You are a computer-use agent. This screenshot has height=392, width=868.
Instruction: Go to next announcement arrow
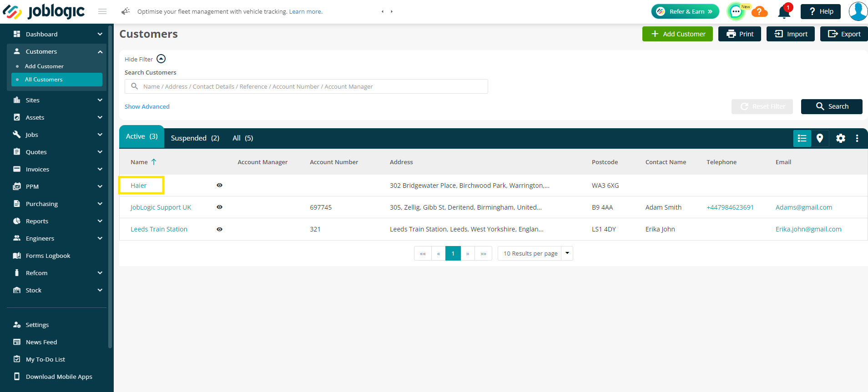pyautogui.click(x=392, y=11)
